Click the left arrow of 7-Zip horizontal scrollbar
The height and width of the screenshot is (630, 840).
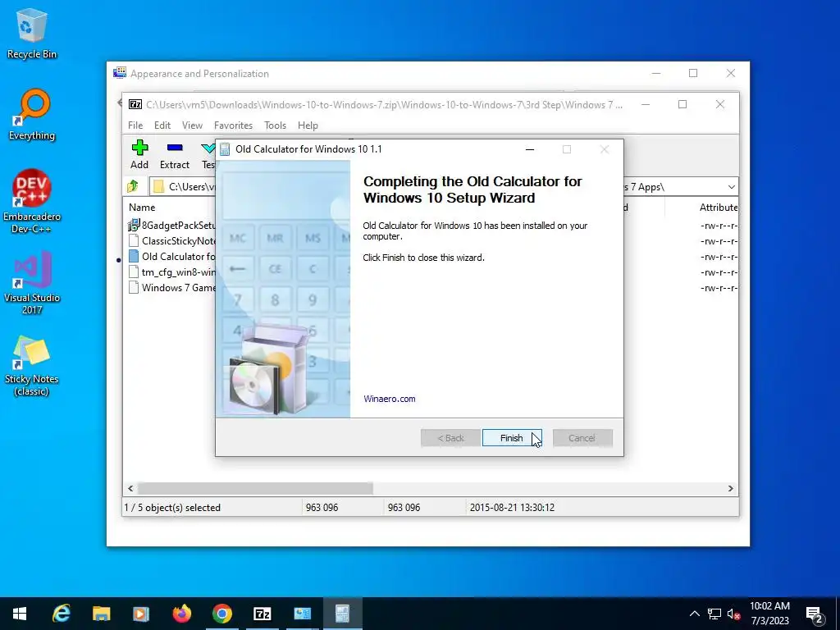[x=130, y=489]
